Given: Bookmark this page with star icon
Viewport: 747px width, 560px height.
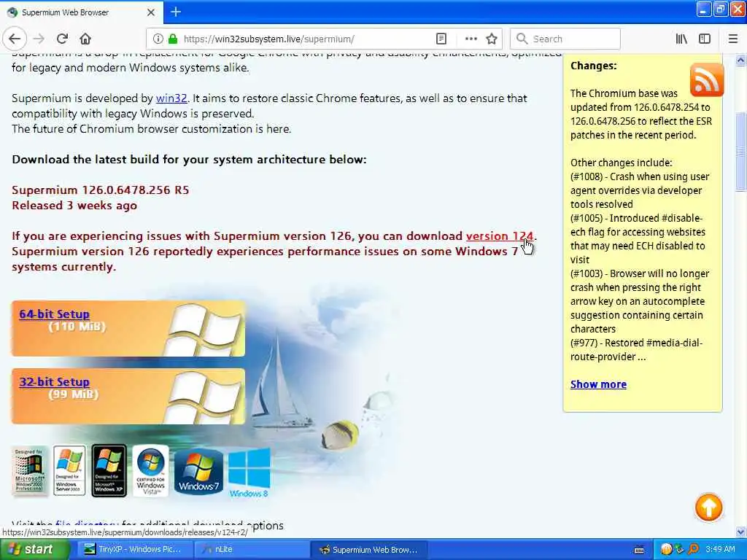Looking at the screenshot, I should (x=492, y=39).
